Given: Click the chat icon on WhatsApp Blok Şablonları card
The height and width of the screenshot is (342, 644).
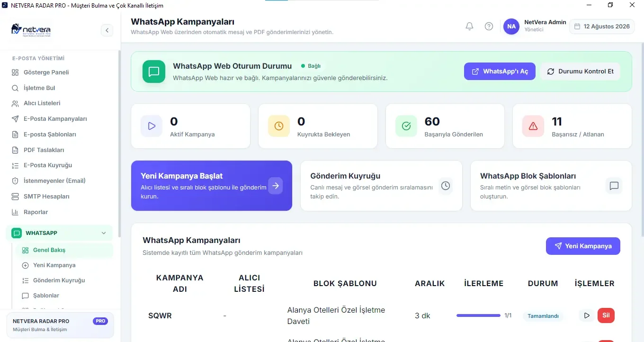Looking at the screenshot, I should click(x=614, y=186).
